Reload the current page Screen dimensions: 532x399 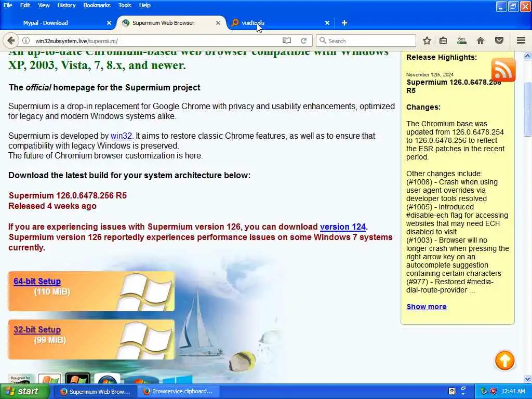[x=303, y=41]
